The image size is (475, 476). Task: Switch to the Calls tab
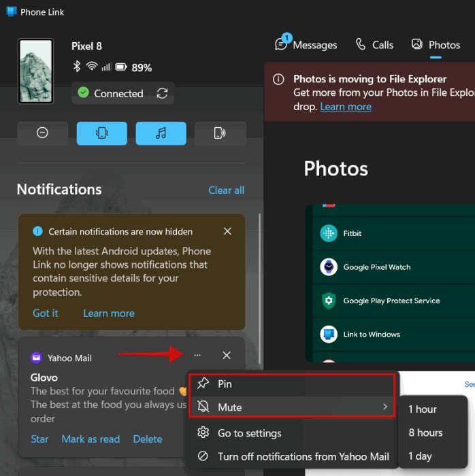point(374,45)
